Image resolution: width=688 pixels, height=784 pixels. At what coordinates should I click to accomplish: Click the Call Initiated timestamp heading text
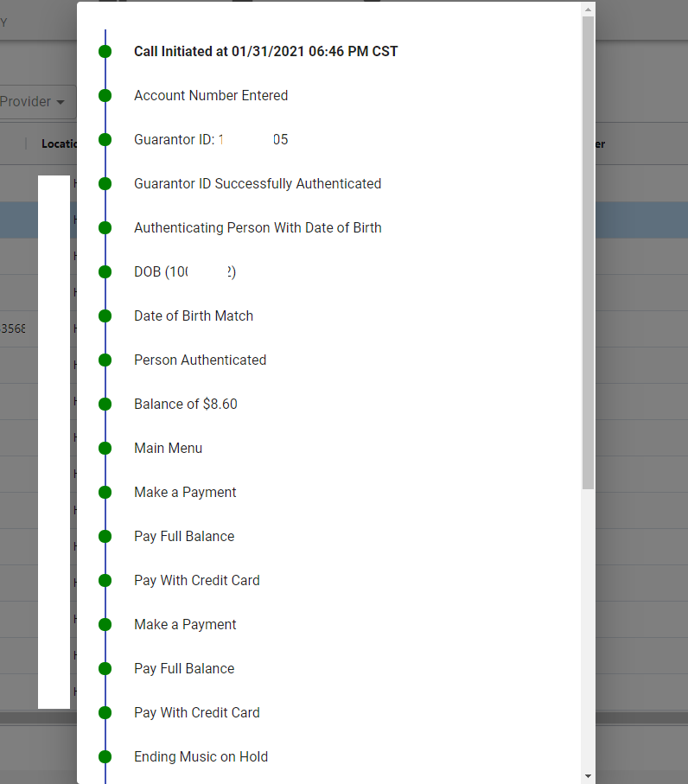(x=265, y=52)
